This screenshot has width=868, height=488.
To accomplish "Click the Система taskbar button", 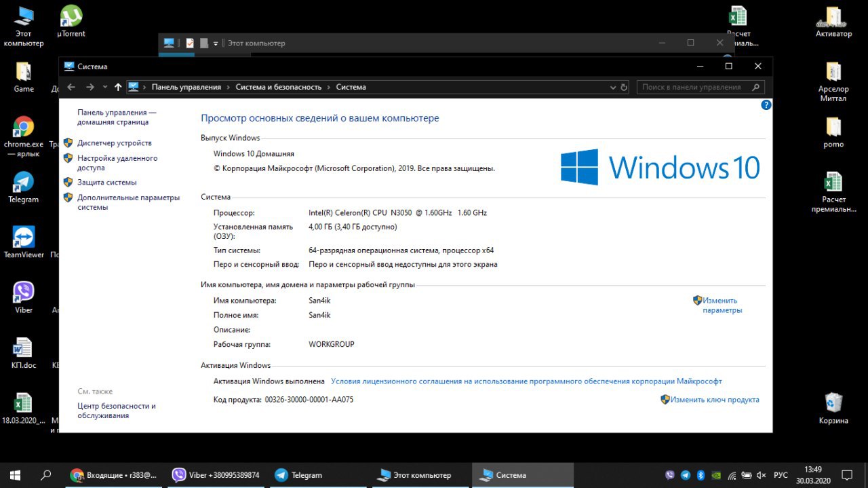I will [524, 475].
